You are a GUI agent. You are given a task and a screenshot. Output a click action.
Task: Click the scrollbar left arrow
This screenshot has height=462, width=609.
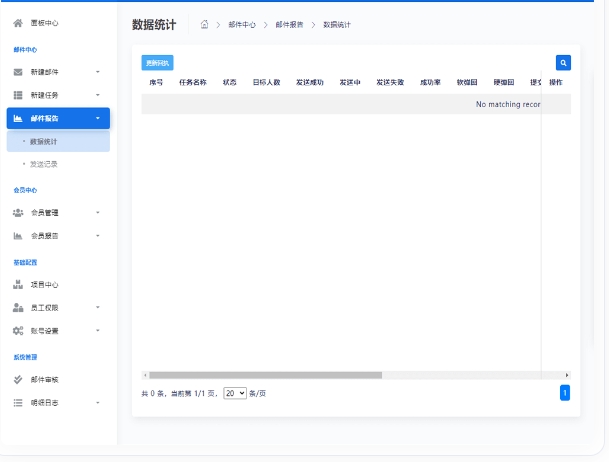[x=145, y=375]
